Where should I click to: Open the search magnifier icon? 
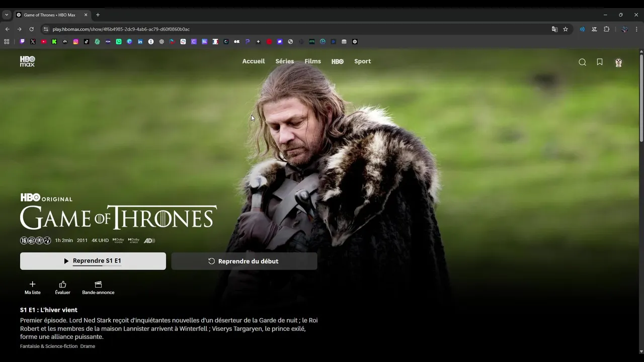coord(582,62)
